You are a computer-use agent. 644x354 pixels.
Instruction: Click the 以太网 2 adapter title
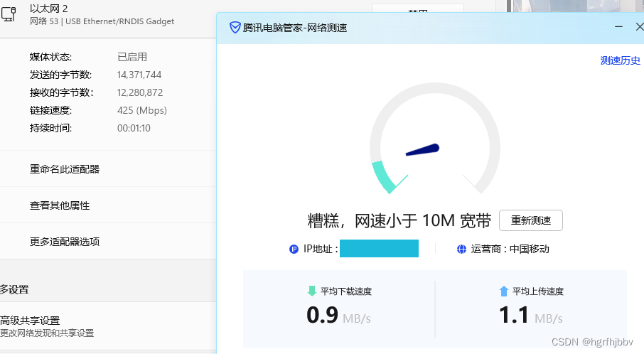pos(48,9)
